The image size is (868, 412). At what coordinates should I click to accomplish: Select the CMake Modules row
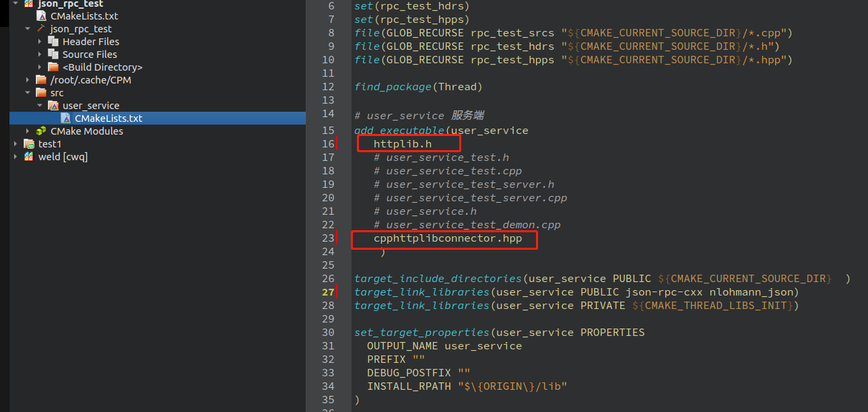pyautogui.click(x=158, y=131)
